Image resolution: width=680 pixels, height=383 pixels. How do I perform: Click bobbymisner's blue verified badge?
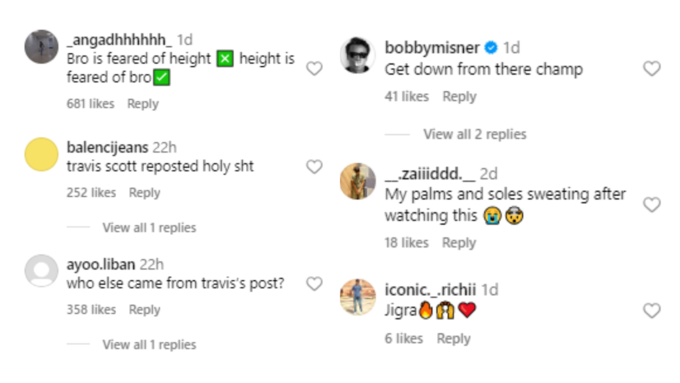[491, 47]
